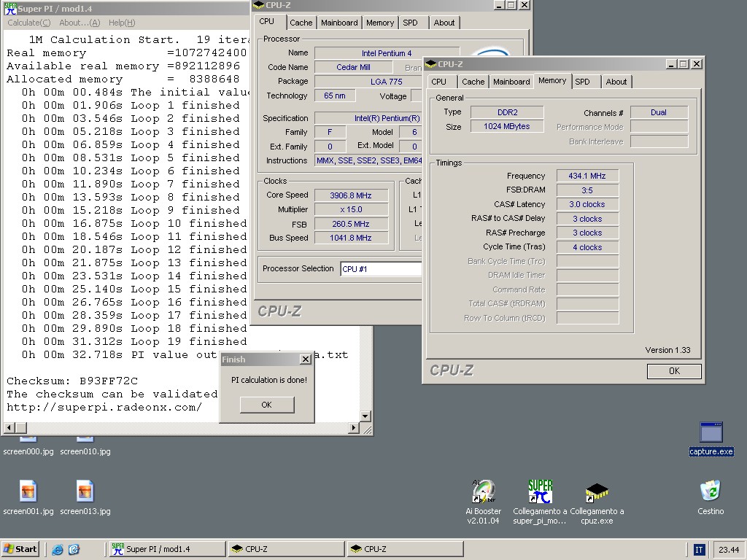The width and height of the screenshot is (747, 560).
Task: Switch to Super PI / mod1.4 taskbar button
Action: pyautogui.click(x=166, y=549)
